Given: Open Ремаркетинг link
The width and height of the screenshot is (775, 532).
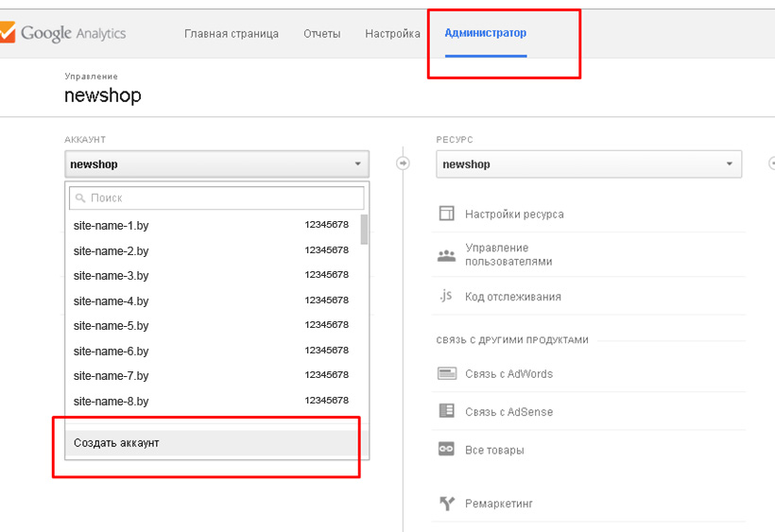Looking at the screenshot, I should tap(499, 504).
